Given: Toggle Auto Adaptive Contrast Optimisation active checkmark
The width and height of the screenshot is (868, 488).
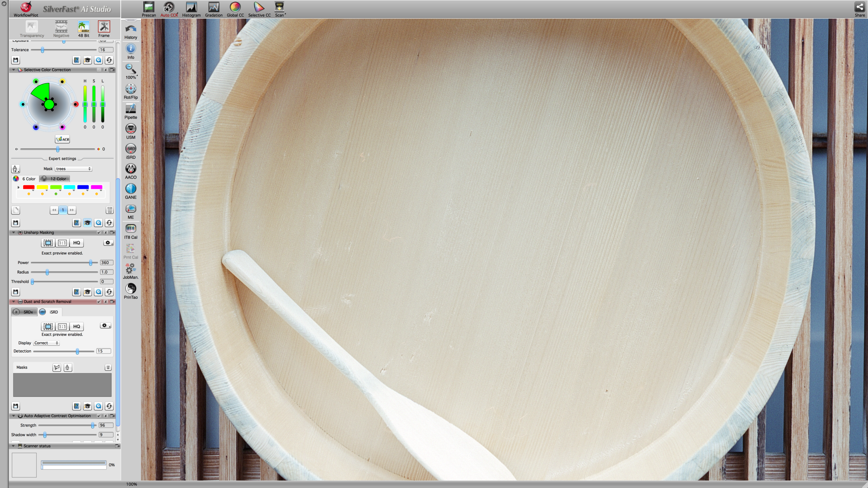Looking at the screenshot, I should click(x=99, y=416).
